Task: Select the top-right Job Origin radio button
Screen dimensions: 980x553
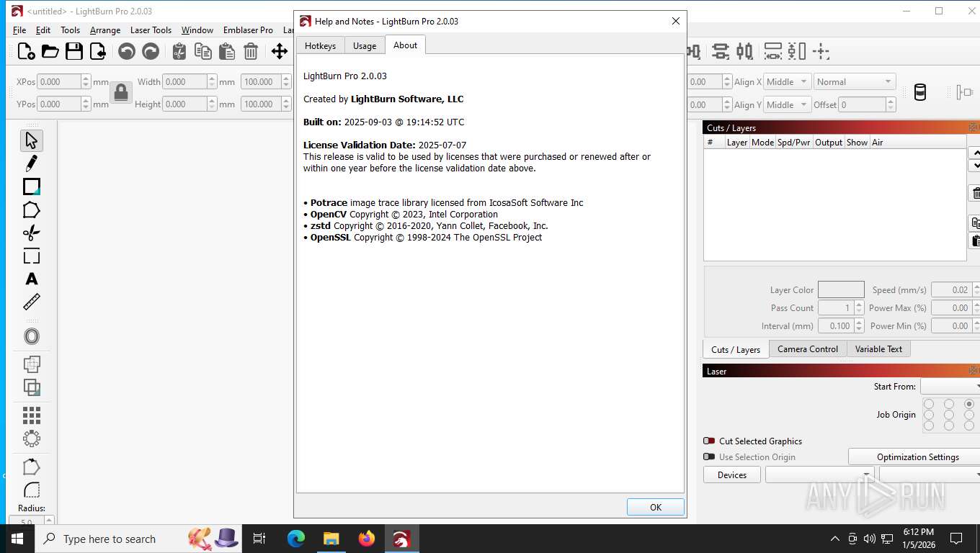Action: tap(969, 404)
